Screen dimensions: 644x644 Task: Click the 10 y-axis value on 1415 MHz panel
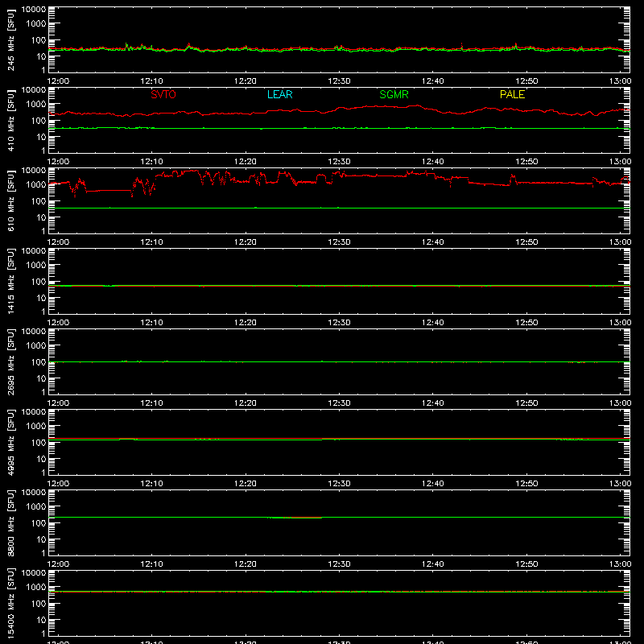click(x=41, y=298)
